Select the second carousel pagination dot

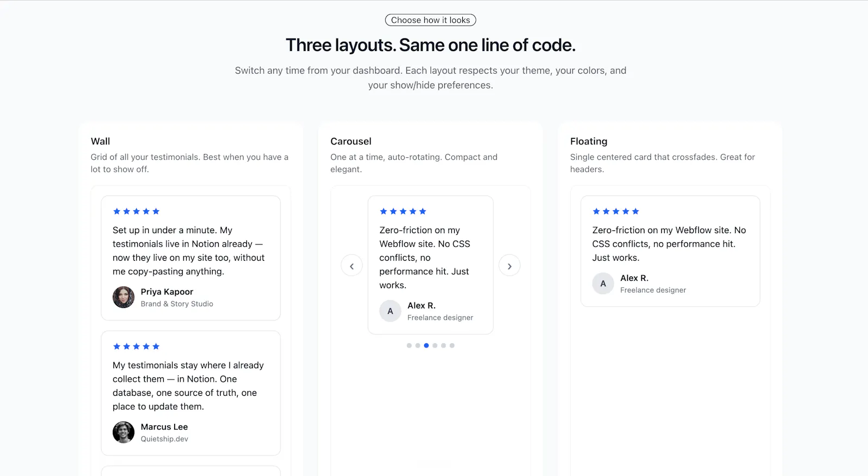[418, 345]
